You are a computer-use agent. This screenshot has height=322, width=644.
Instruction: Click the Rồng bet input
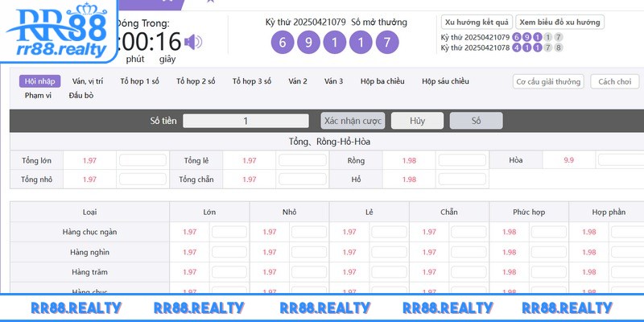[x=462, y=160]
